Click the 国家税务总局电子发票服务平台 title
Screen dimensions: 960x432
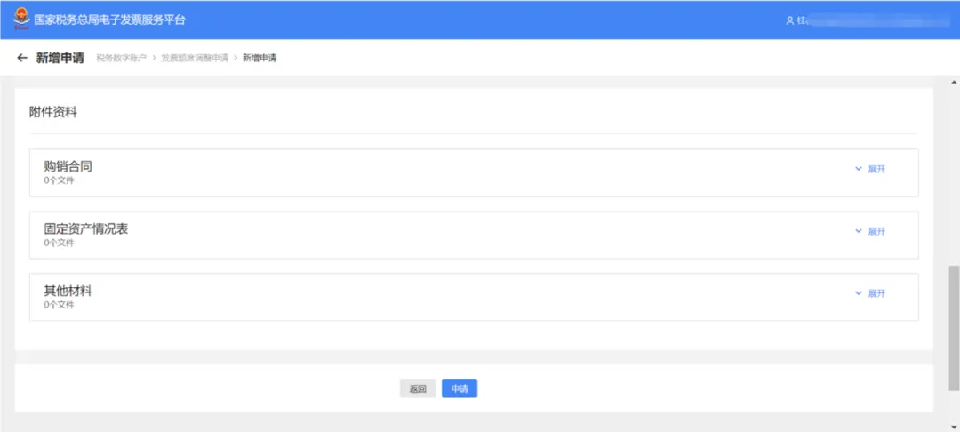tap(110, 20)
